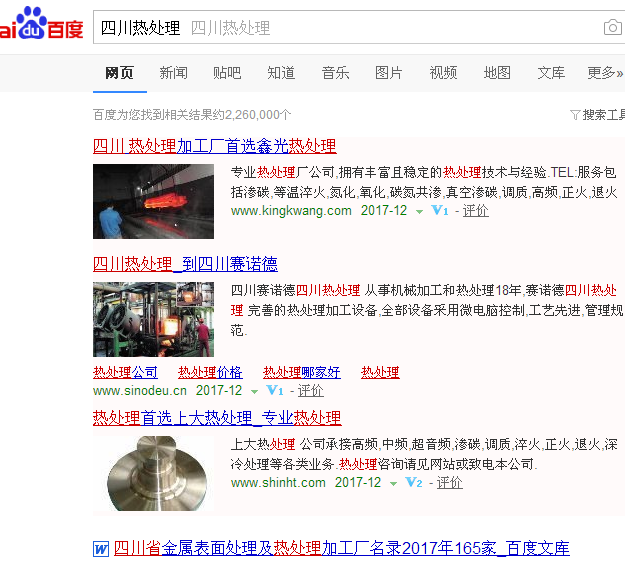Click the 热处理 sublink under sinodeu result
This screenshot has width=625, height=561.
(380, 372)
